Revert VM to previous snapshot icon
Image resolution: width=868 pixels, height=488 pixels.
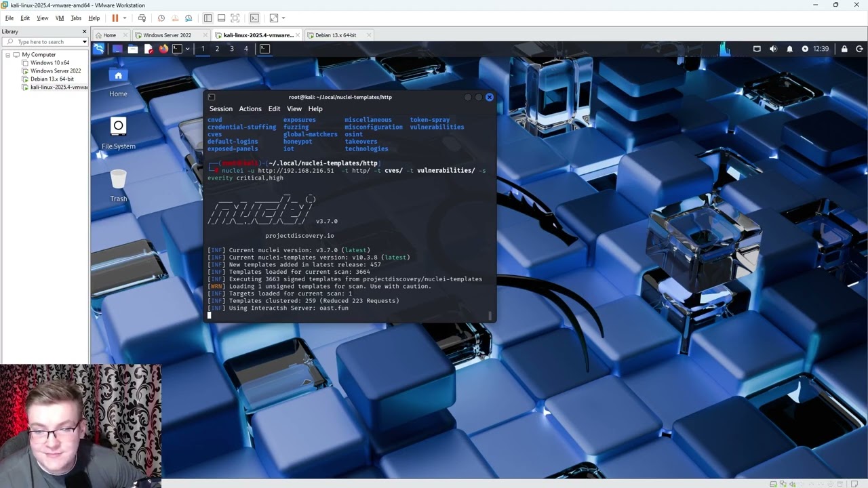(175, 18)
